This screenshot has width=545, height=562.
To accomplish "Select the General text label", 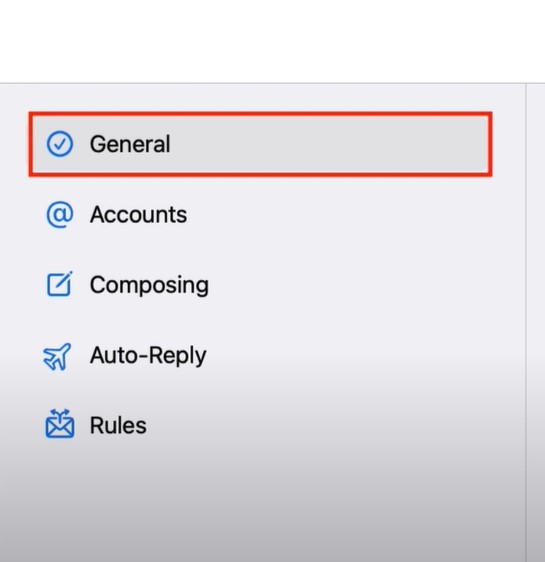I will point(130,144).
